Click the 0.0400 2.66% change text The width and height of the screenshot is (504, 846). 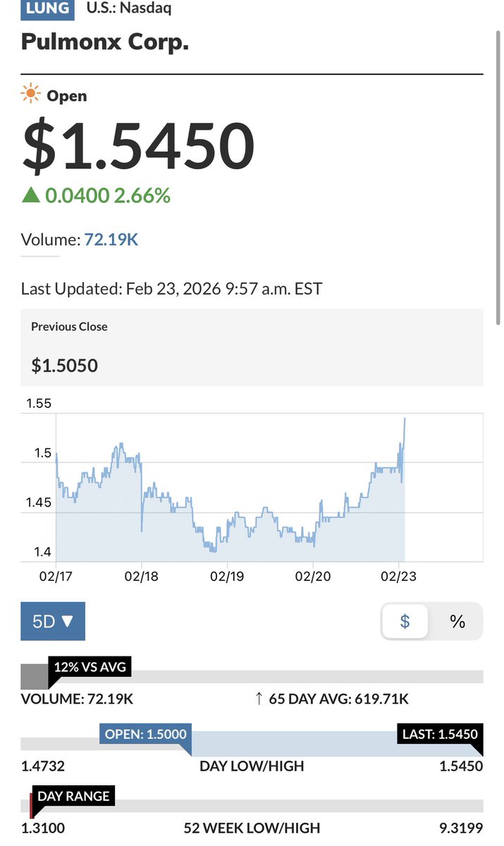click(x=108, y=195)
